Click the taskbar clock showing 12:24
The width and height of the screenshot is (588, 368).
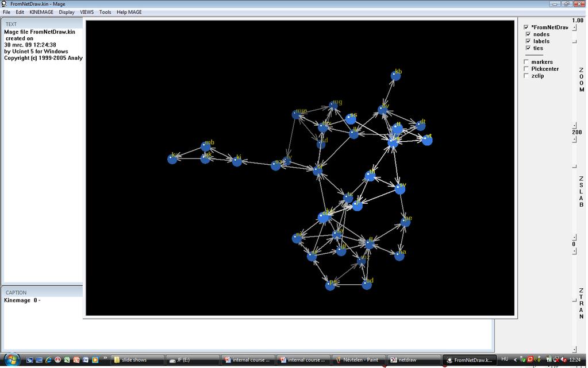point(575,360)
